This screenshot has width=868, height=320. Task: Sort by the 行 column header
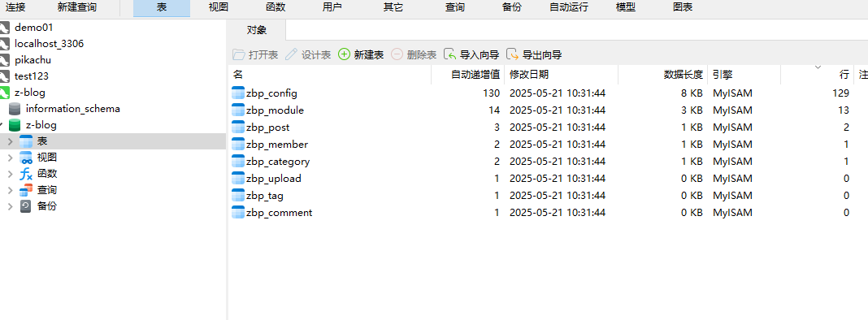point(817,75)
